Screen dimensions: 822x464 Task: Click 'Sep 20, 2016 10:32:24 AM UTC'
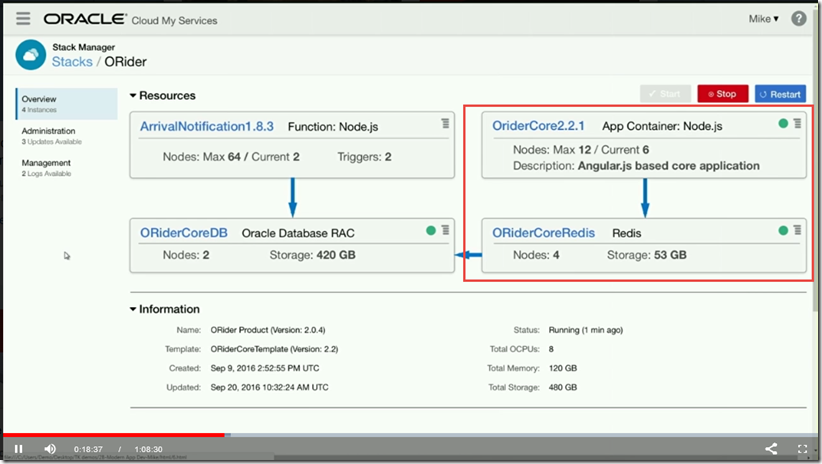click(x=269, y=387)
